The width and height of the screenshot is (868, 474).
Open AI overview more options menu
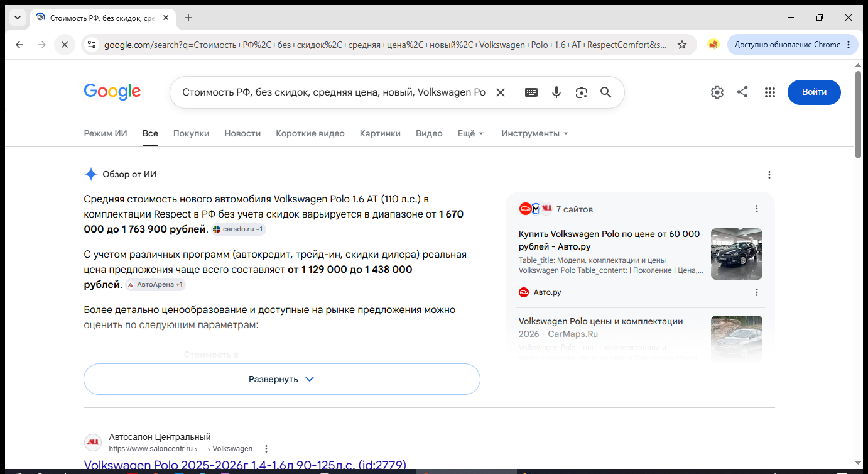point(769,175)
